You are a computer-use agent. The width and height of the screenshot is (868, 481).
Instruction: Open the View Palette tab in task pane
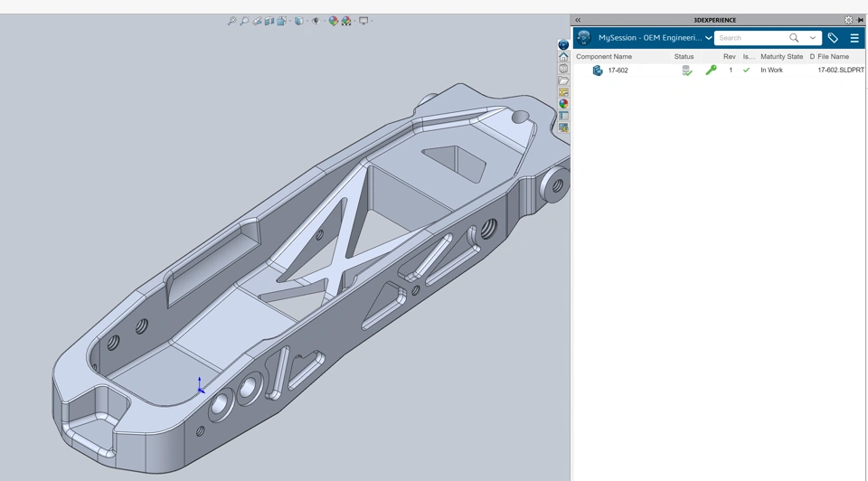(563, 92)
